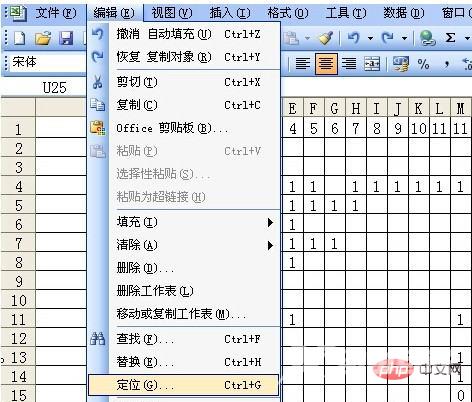Click the Merge and Center icon
Viewport: 472px width, 402px height.
pos(372,63)
